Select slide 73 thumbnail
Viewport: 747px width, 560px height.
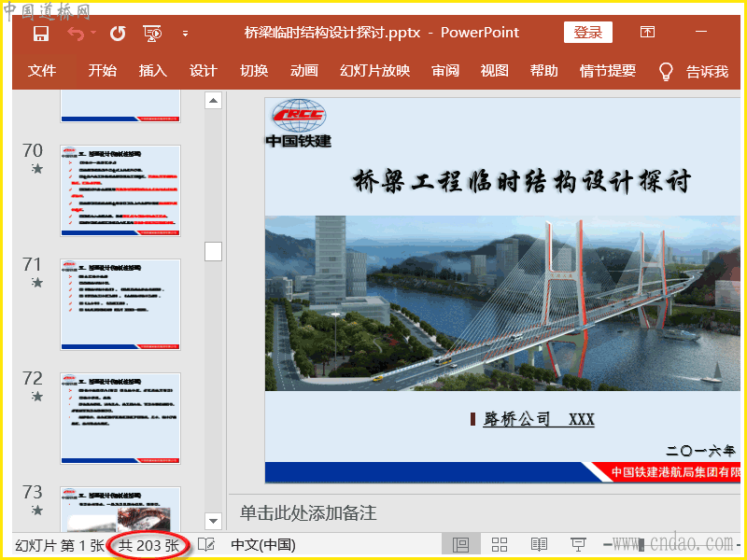120,509
